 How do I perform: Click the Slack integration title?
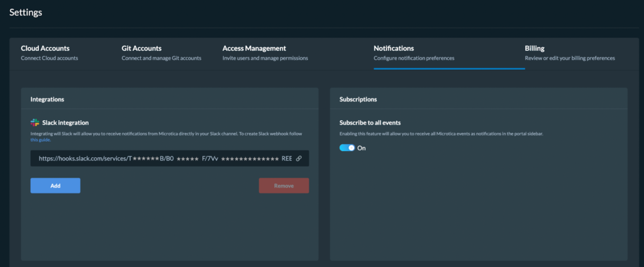(65, 123)
